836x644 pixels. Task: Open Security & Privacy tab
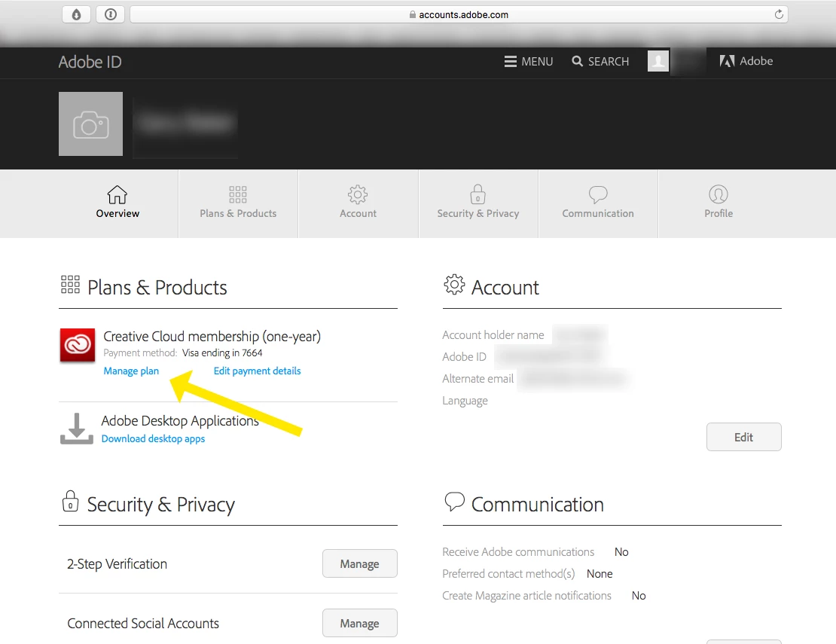[478, 203]
